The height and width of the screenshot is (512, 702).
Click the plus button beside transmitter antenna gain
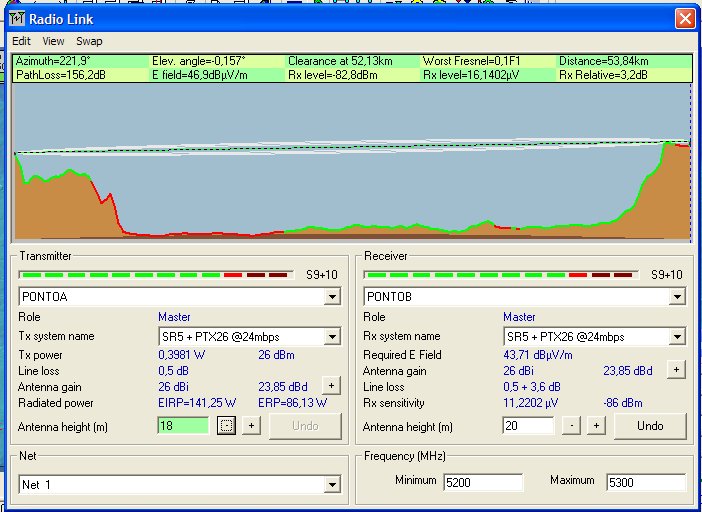pos(331,386)
